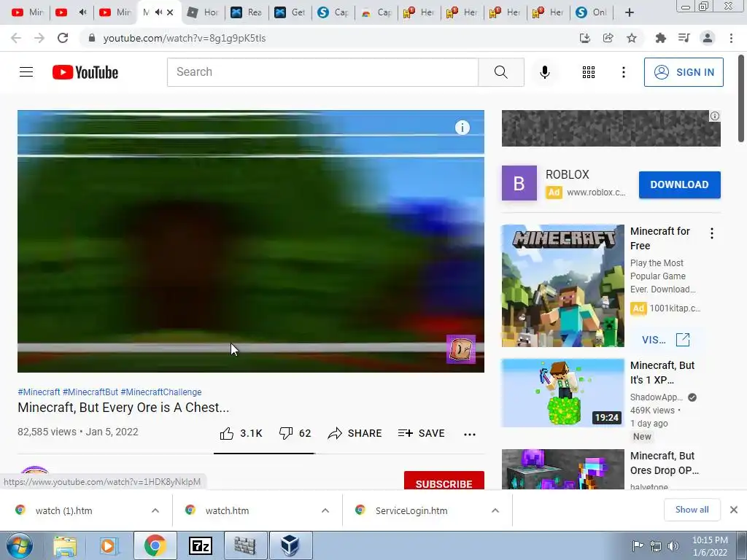
Task: Switch to the Onl tab
Action: point(591,12)
